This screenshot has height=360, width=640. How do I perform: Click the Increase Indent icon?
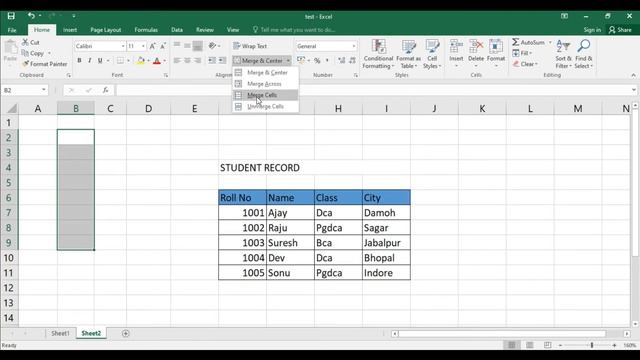point(222,60)
